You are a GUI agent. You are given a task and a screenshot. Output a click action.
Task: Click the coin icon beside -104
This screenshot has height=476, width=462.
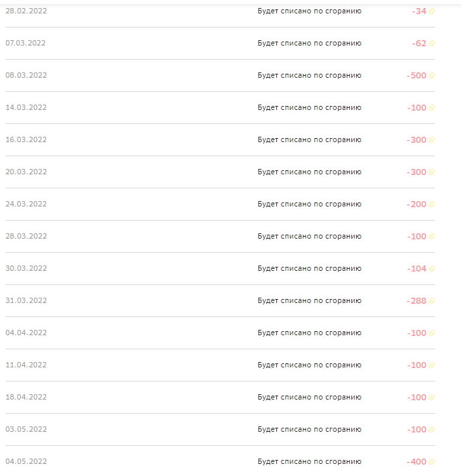click(432, 269)
